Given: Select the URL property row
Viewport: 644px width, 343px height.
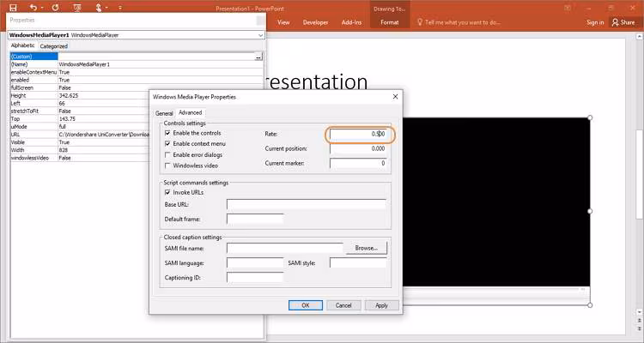Looking at the screenshot, I should (x=80, y=135).
